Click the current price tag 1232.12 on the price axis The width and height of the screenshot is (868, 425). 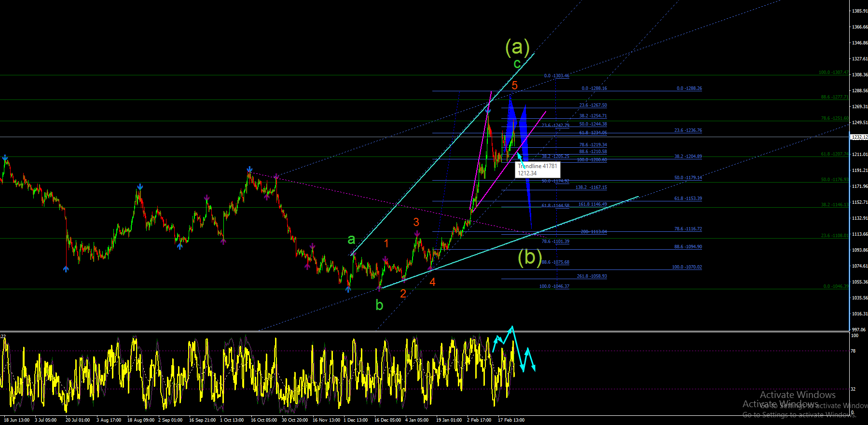tap(859, 137)
